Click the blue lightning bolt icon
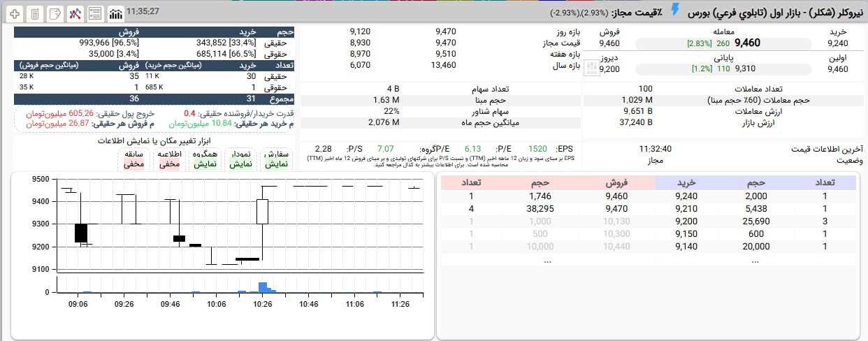868x341 pixels. 675,10
